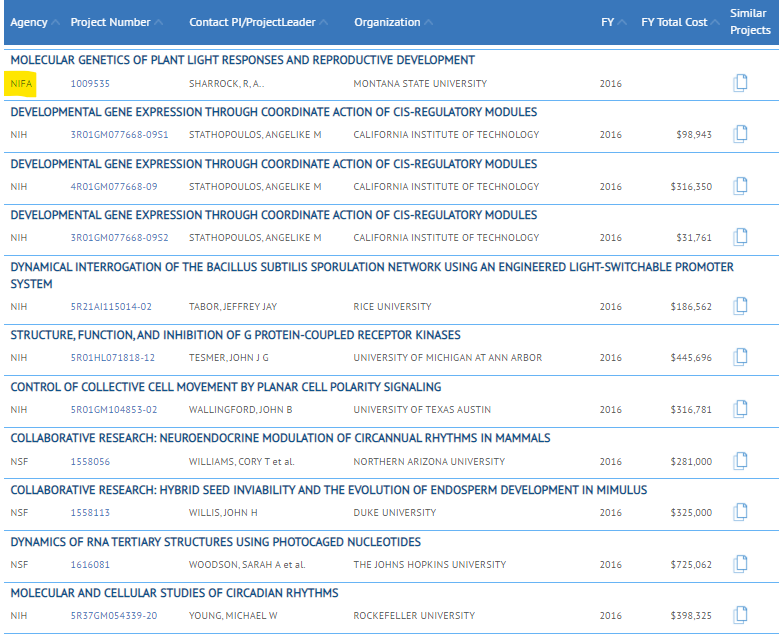Click the Project Number column header

coord(110,22)
